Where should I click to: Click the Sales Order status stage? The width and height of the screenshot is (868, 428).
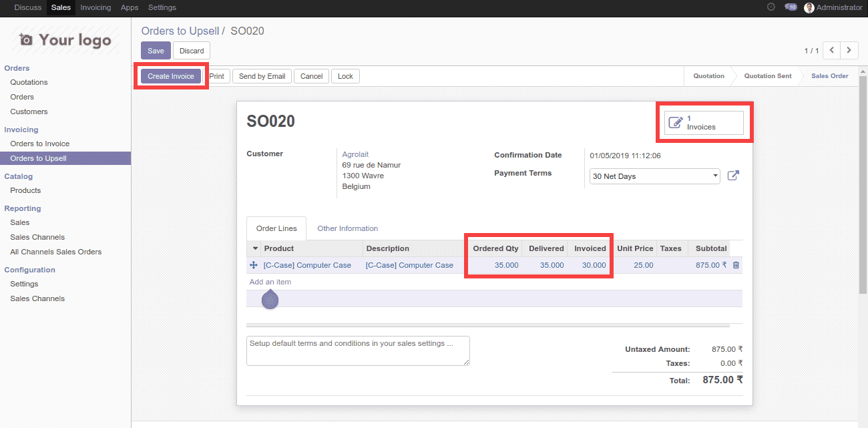829,76
